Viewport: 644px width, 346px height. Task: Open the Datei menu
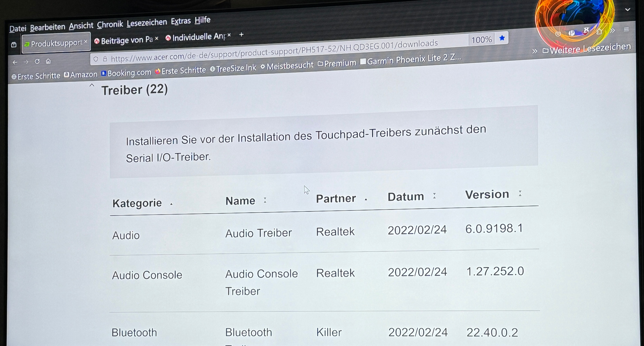click(x=18, y=29)
